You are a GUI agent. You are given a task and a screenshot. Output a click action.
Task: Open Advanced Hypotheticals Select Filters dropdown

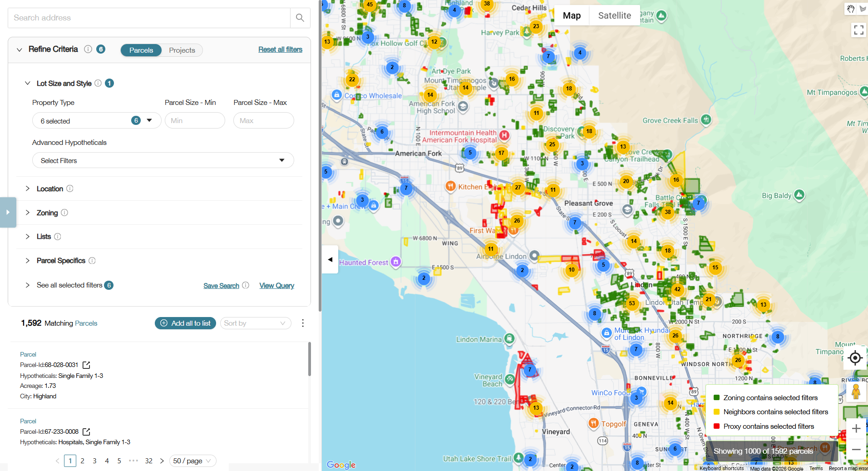point(163,160)
